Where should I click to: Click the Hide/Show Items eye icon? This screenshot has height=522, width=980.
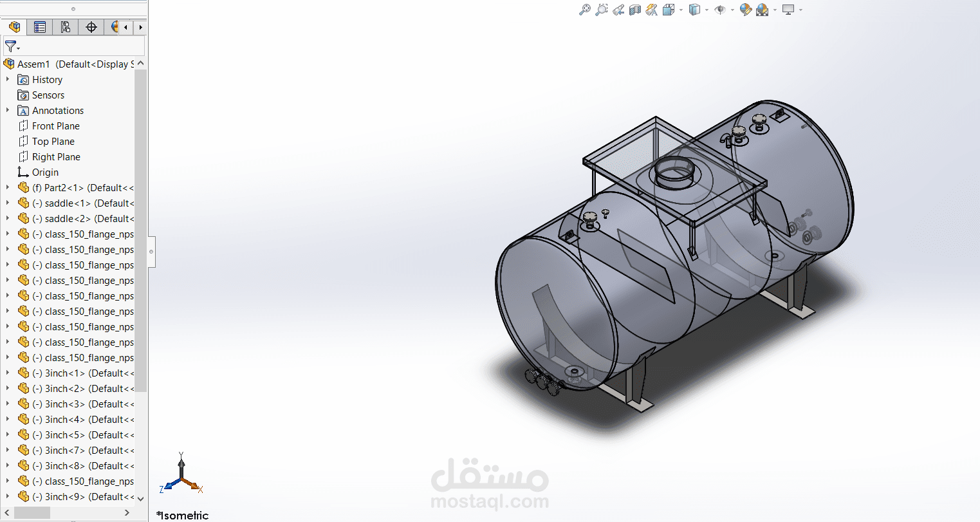pyautogui.click(x=720, y=10)
